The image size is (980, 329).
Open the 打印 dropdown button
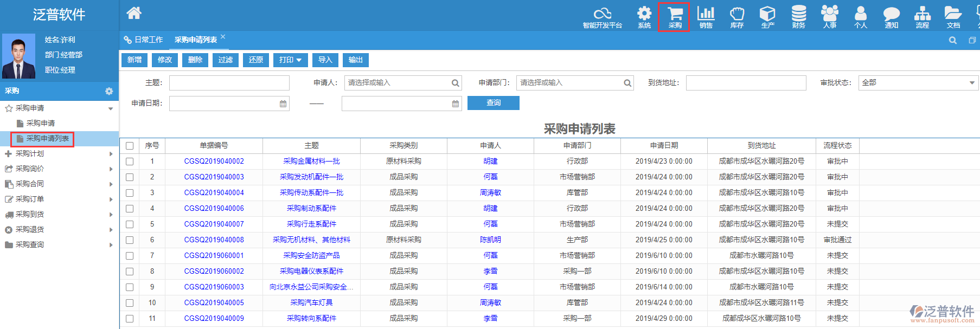pyautogui.click(x=290, y=60)
